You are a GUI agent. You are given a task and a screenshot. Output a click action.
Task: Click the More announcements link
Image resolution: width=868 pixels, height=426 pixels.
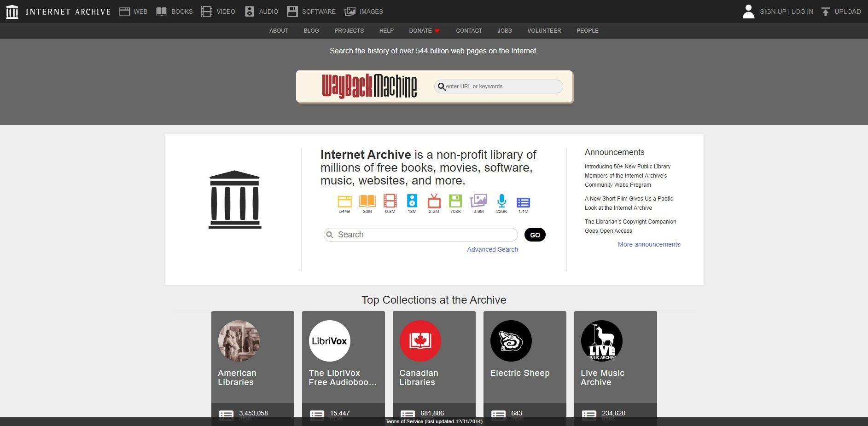coord(648,244)
